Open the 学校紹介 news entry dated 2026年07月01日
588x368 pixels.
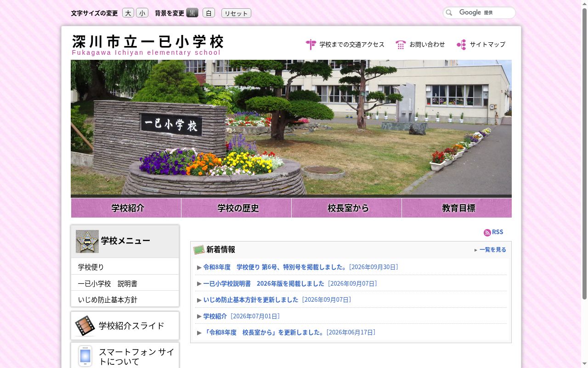coord(215,316)
